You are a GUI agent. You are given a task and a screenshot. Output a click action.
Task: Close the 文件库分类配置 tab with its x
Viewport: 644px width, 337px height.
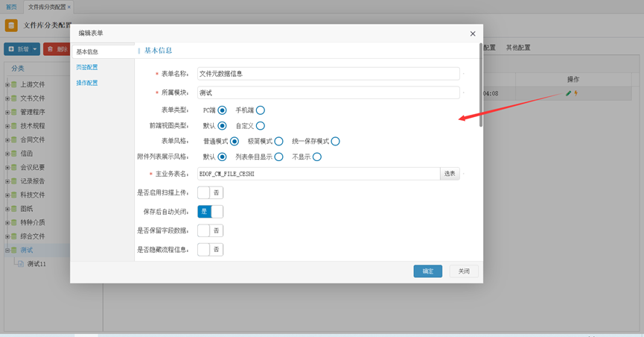click(x=69, y=7)
